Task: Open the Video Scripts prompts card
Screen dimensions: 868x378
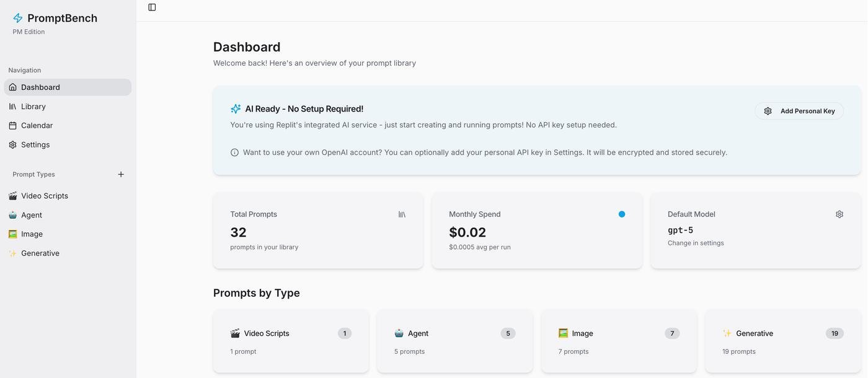Action: (291, 341)
